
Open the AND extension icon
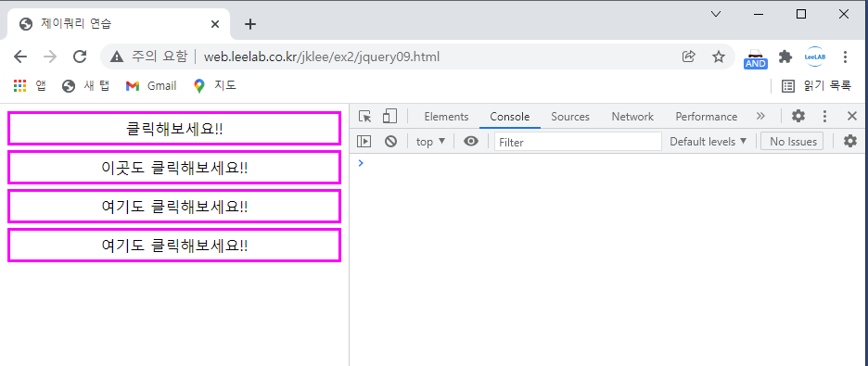(756, 58)
